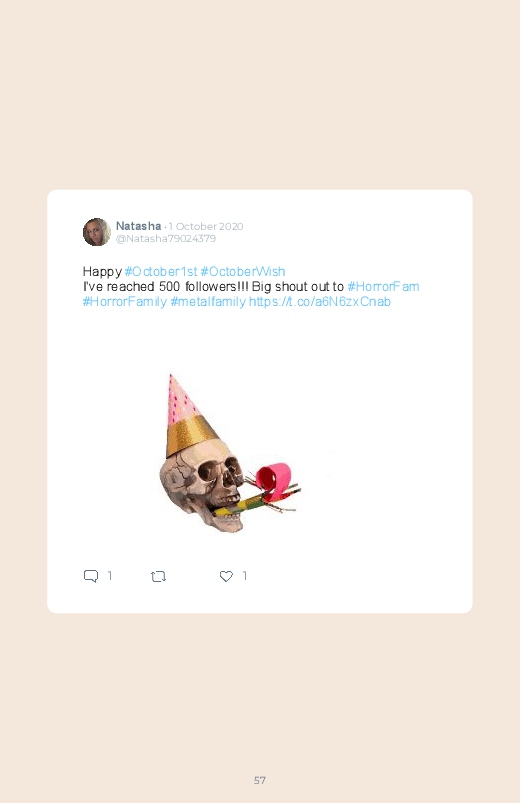Click the @Natasha79024379 handle
Image resolution: width=520 pixels, height=803 pixels.
[166, 239]
